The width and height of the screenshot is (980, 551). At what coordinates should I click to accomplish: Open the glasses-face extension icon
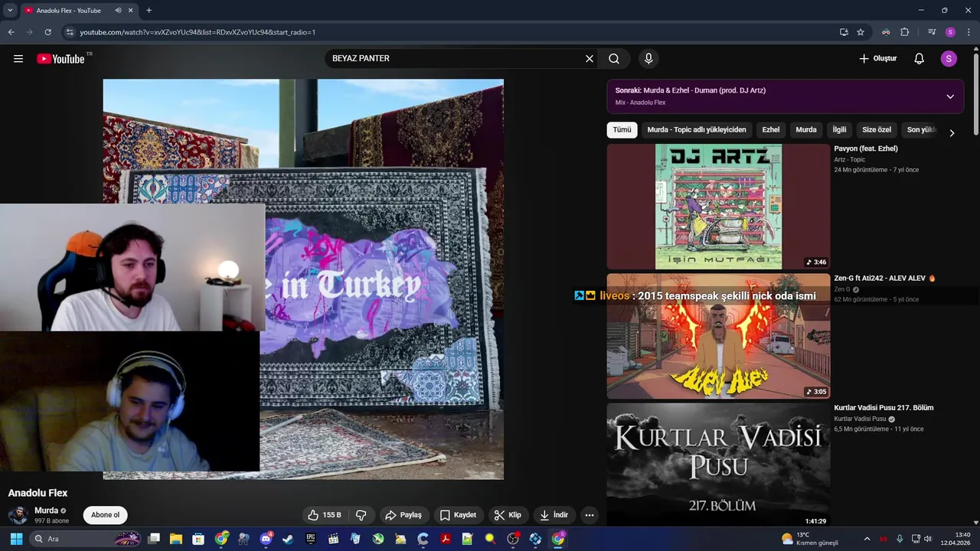tap(886, 32)
